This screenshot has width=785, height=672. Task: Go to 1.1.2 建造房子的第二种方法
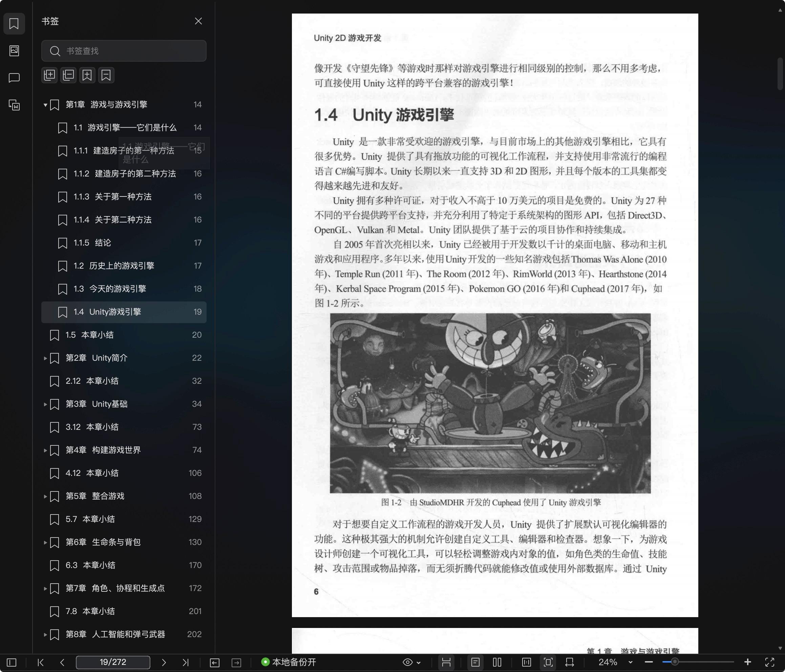(124, 174)
